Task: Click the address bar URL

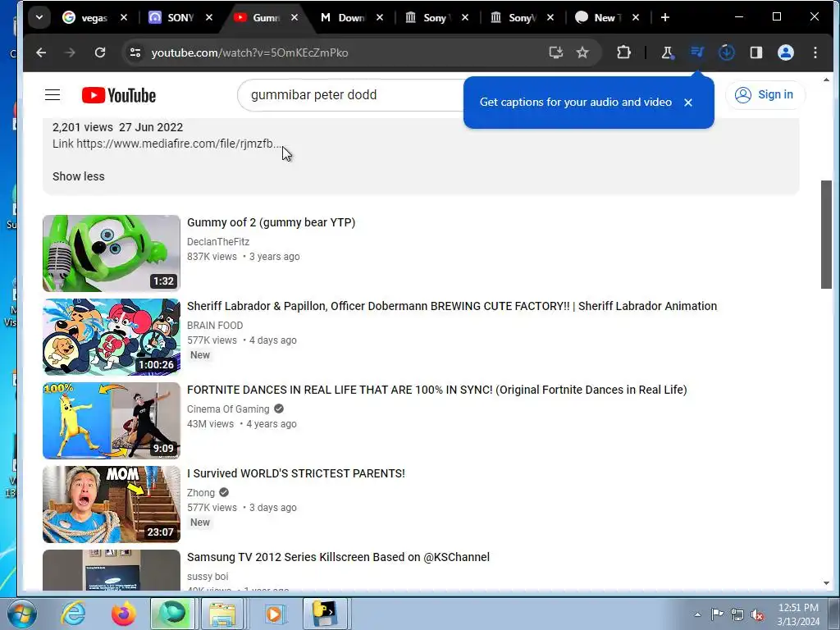Action: 249,52
